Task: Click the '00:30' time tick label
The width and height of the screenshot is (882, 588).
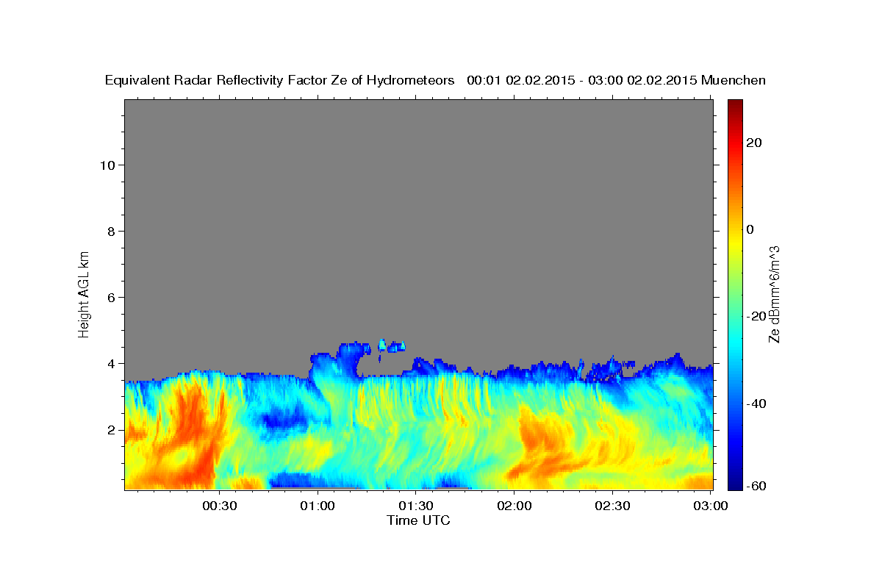Action: pyautogui.click(x=219, y=506)
